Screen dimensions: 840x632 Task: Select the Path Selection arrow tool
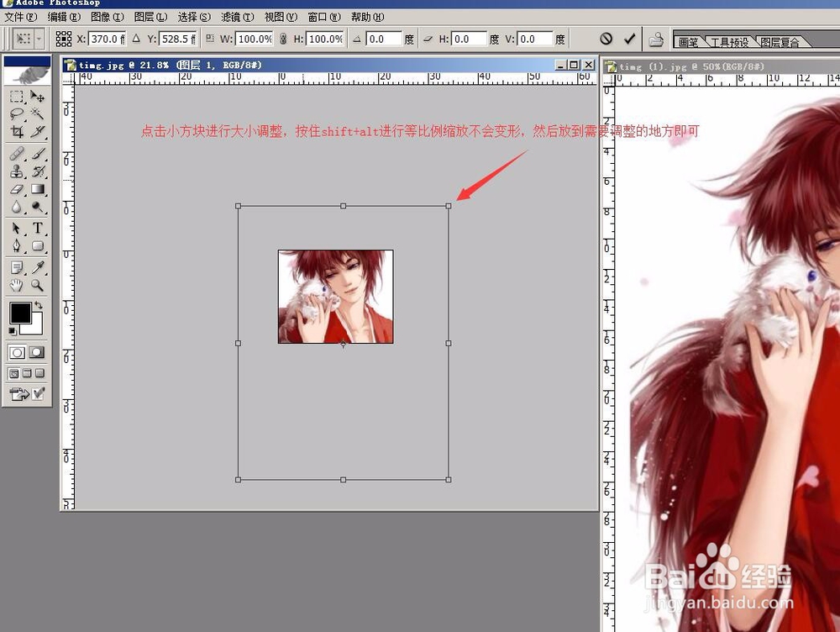click(17, 229)
